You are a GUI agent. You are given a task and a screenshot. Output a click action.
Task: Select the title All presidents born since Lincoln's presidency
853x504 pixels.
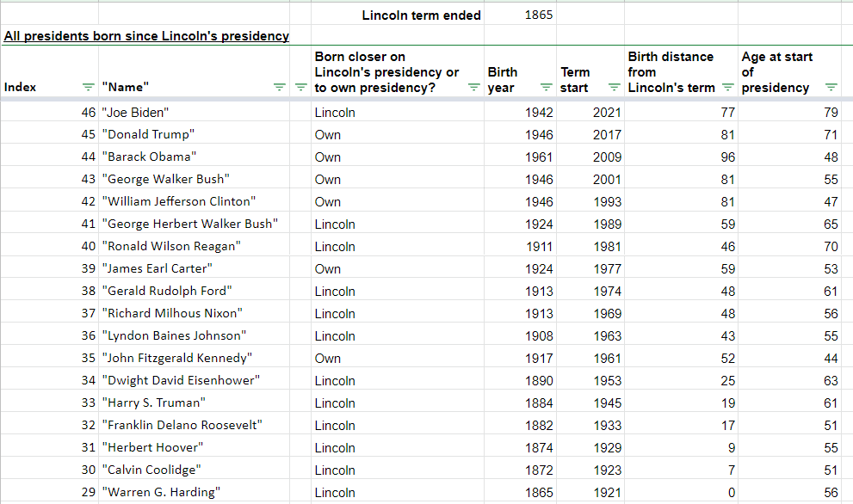pyautogui.click(x=146, y=36)
